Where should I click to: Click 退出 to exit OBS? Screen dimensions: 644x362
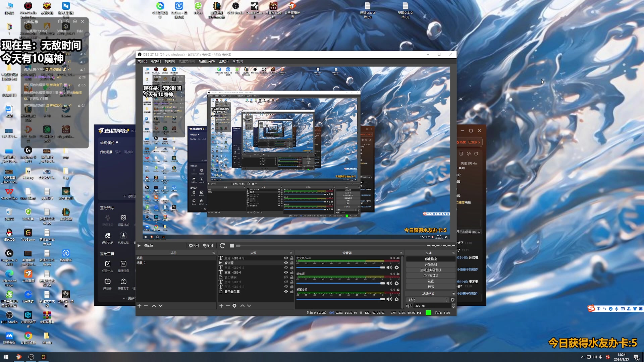click(x=431, y=287)
